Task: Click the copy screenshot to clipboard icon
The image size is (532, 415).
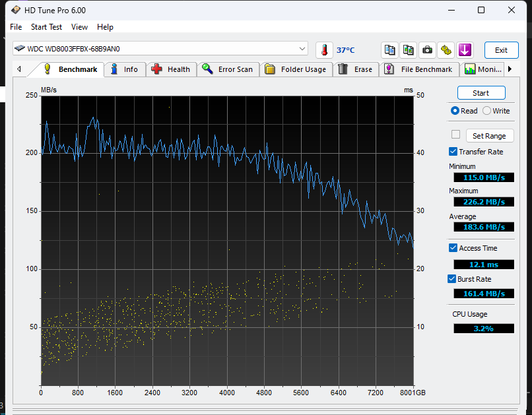Action: pyautogui.click(x=409, y=50)
